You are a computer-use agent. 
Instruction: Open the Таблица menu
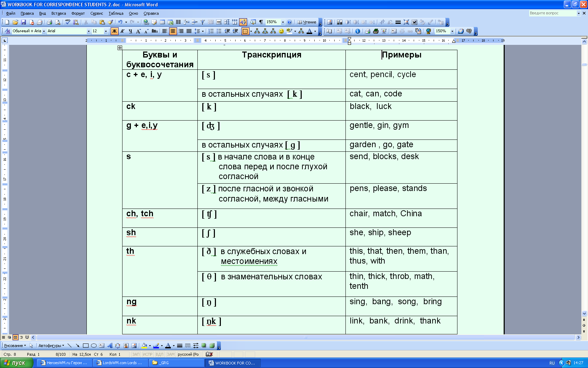(x=116, y=13)
